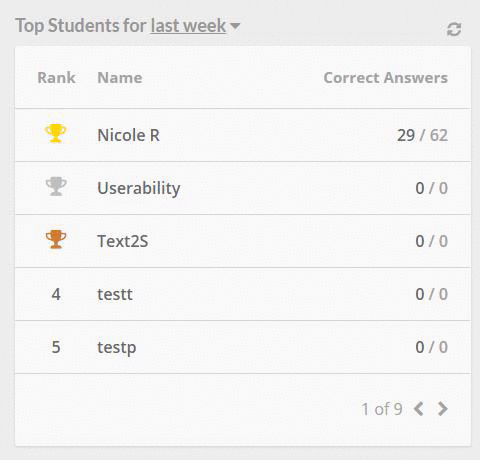Sort by the Name column header
Viewport: 480px width, 460px height.
pos(120,78)
